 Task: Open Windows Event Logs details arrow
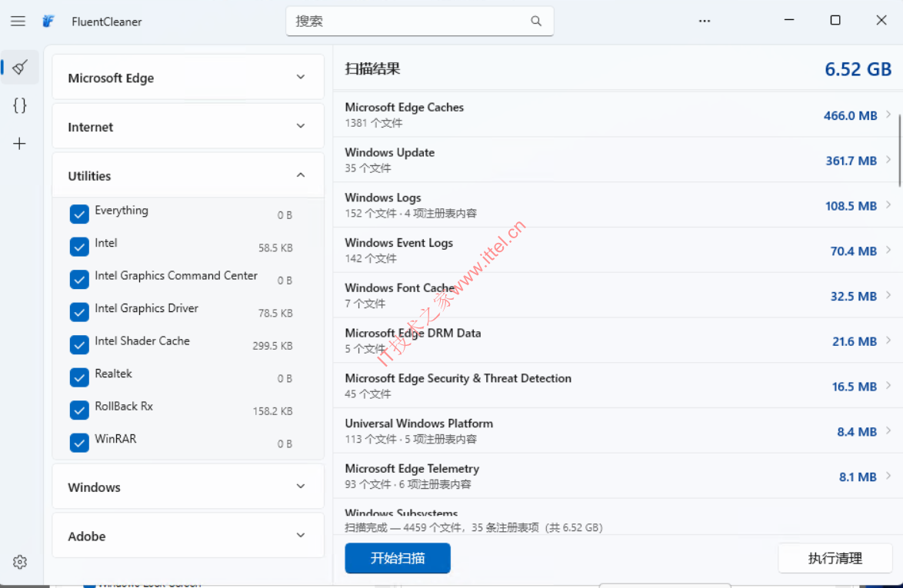[x=888, y=250]
